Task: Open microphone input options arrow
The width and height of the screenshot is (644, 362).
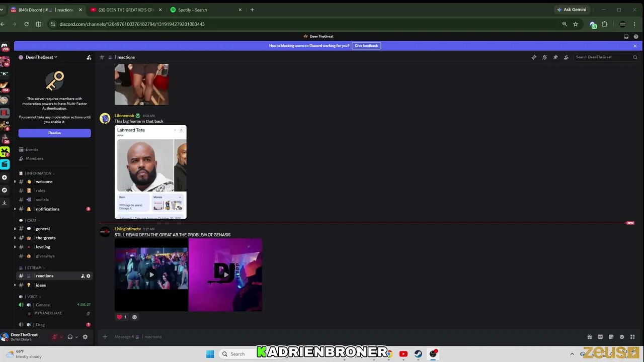Action: coord(61,337)
